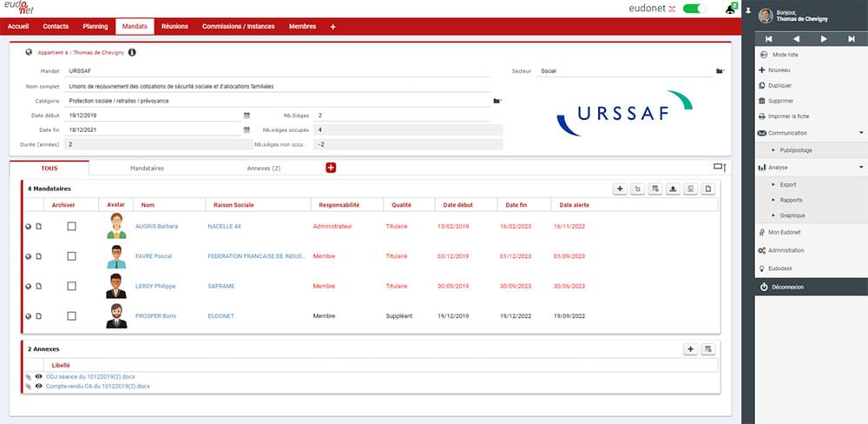
Task: Click the Mandataires upload/import icon
Action: point(674,189)
